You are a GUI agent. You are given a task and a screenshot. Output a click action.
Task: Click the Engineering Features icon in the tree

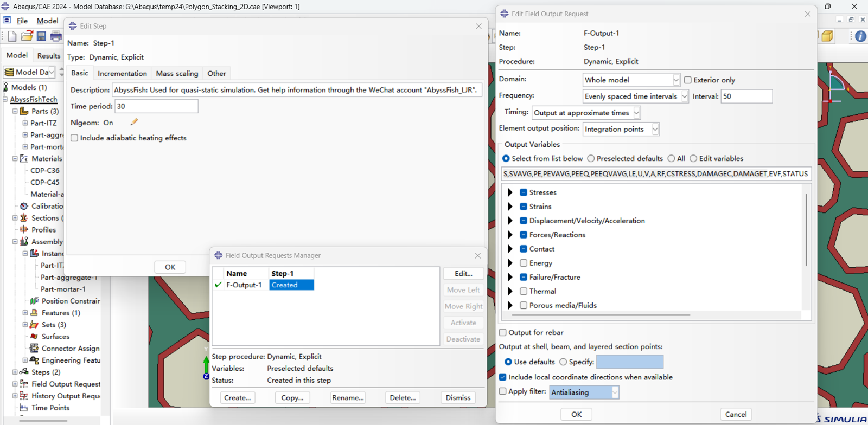click(x=34, y=360)
